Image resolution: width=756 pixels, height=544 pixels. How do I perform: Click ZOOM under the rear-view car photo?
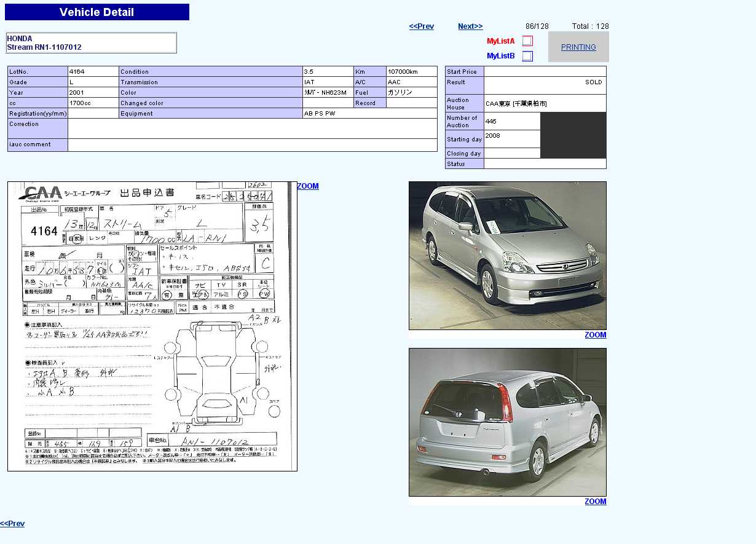coord(596,502)
